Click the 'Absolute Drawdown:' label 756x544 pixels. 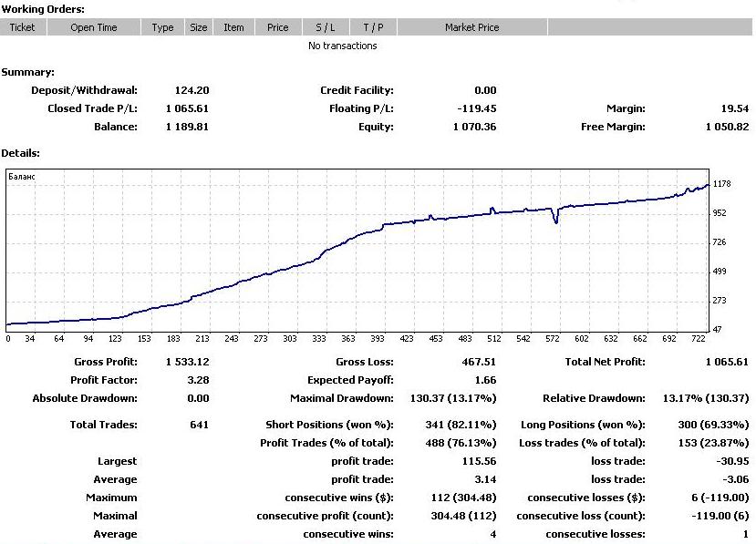(x=85, y=398)
